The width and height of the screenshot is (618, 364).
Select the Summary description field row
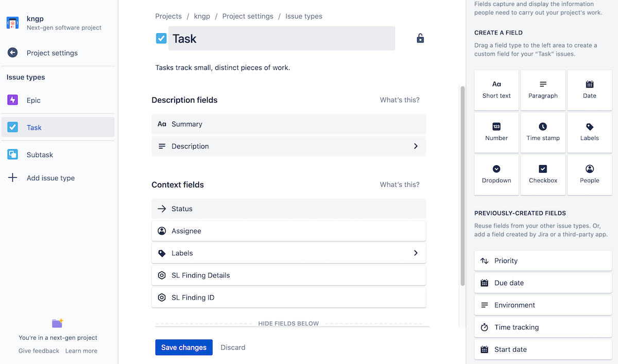coord(288,124)
